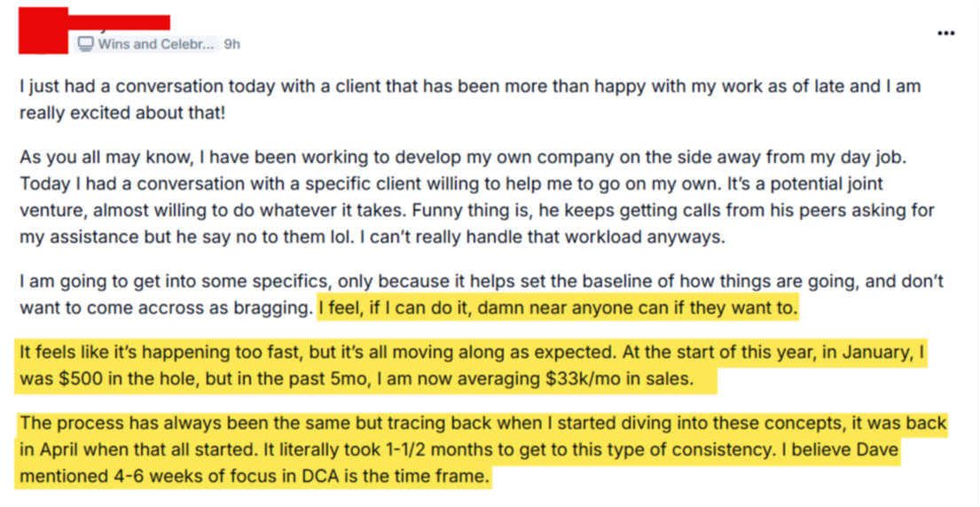The height and width of the screenshot is (507, 980).
Task: Click paragraph starting 'I just had a conversation'
Action: click(470, 99)
